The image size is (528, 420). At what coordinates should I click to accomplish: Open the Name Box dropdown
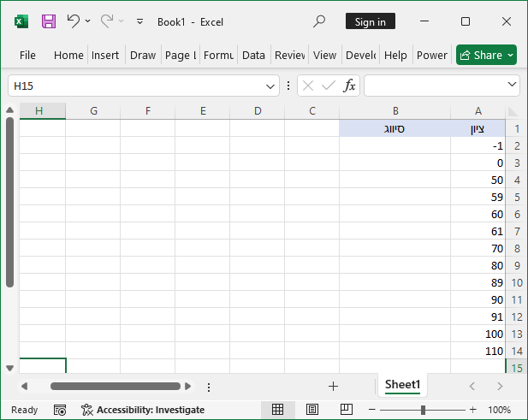270,86
